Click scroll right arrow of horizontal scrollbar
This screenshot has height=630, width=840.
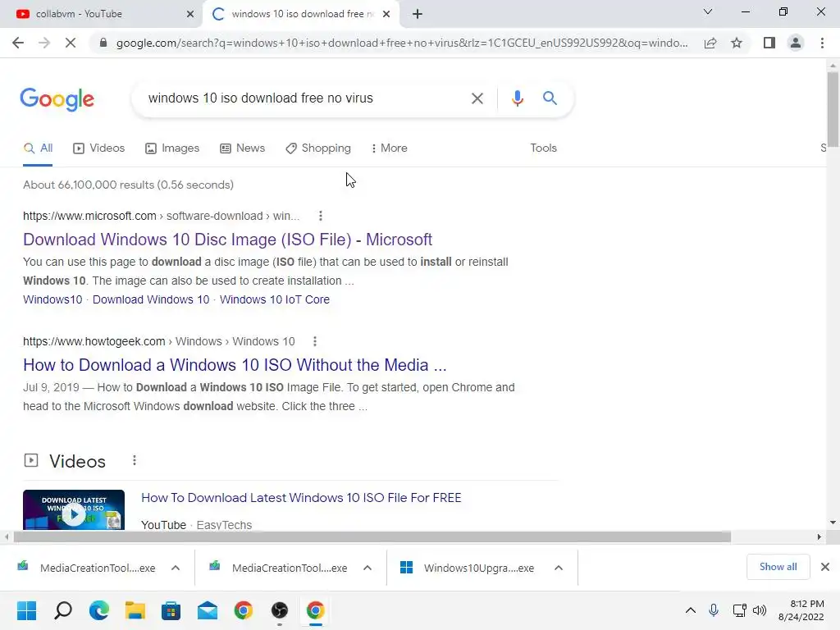(x=819, y=536)
